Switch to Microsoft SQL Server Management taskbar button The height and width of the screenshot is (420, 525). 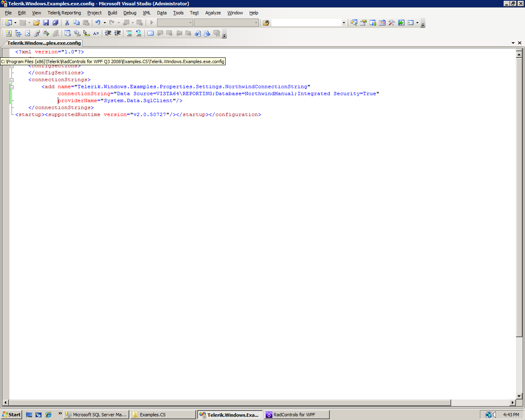(x=96, y=415)
